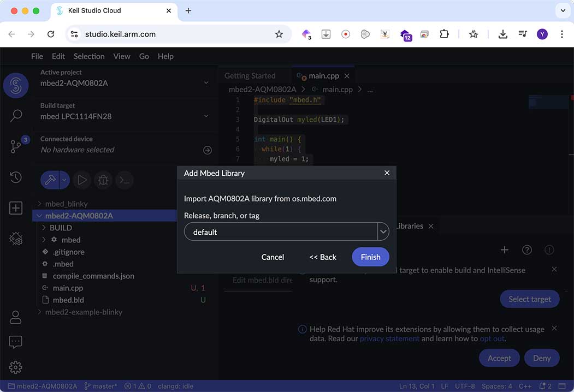The image size is (574, 392).
Task: Open the Keil Studio logo icon in the sidebar
Action: (16, 85)
